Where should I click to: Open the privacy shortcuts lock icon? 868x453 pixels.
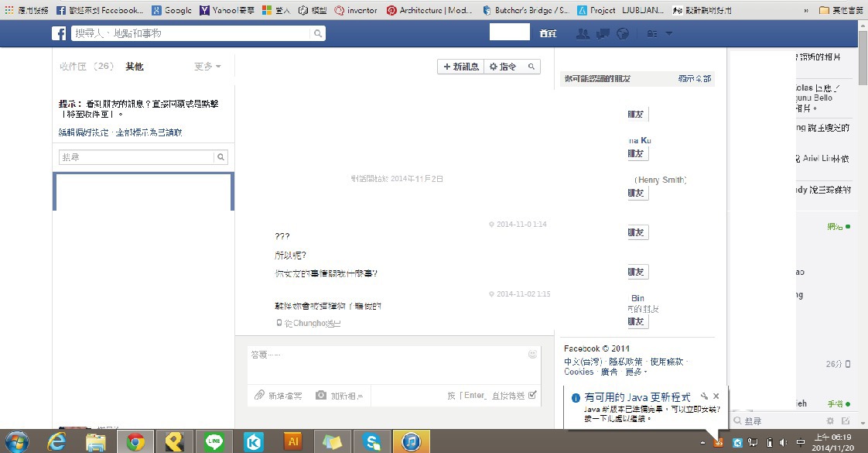[652, 34]
